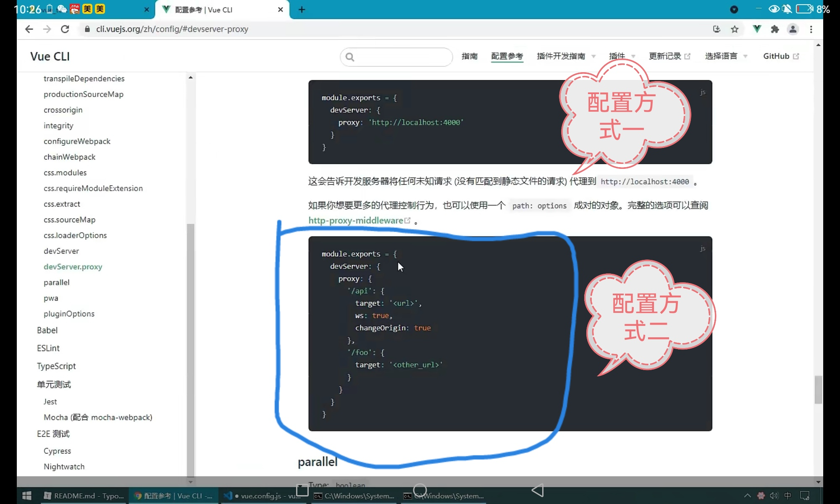Open Windows Start menu
Viewport: 840px width, 504px height.
click(x=27, y=496)
